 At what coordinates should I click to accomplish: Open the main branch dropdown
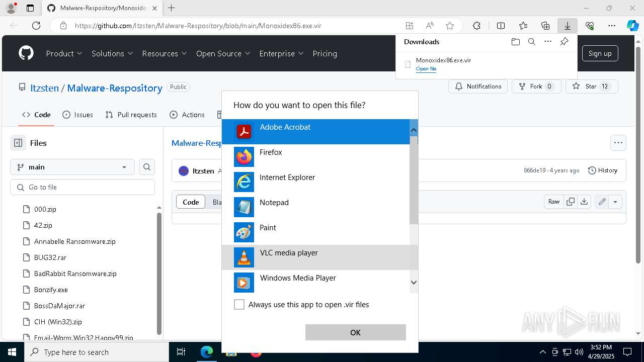(x=72, y=167)
